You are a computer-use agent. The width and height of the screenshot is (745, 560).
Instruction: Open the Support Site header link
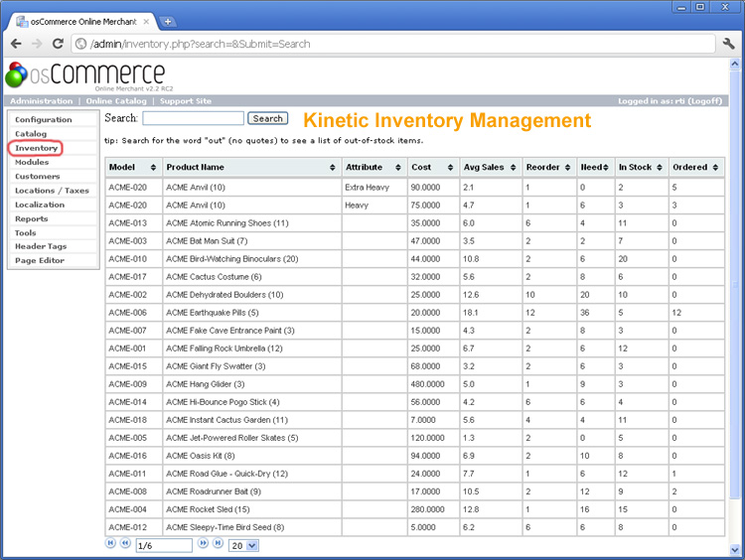click(x=186, y=100)
